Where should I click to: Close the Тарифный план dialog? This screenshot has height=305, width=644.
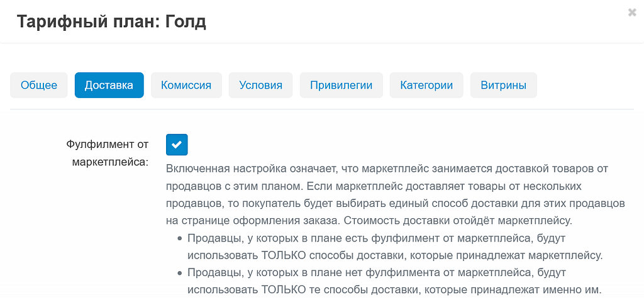[x=632, y=12]
